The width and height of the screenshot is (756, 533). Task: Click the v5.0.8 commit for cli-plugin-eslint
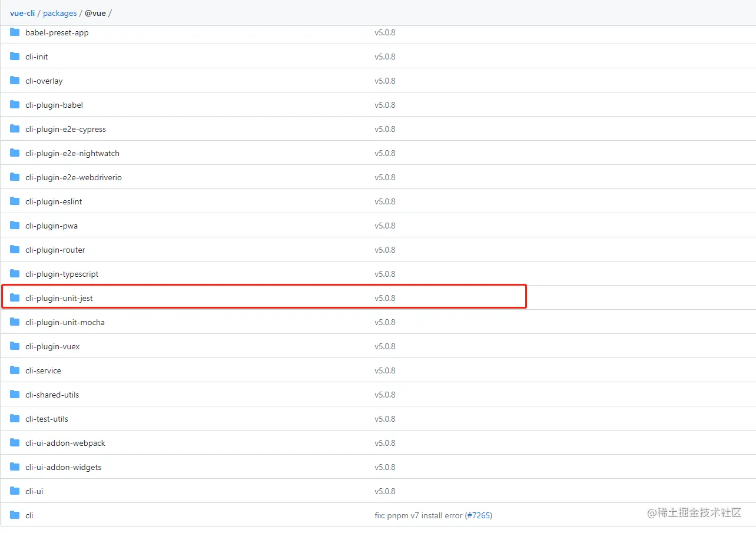click(385, 202)
